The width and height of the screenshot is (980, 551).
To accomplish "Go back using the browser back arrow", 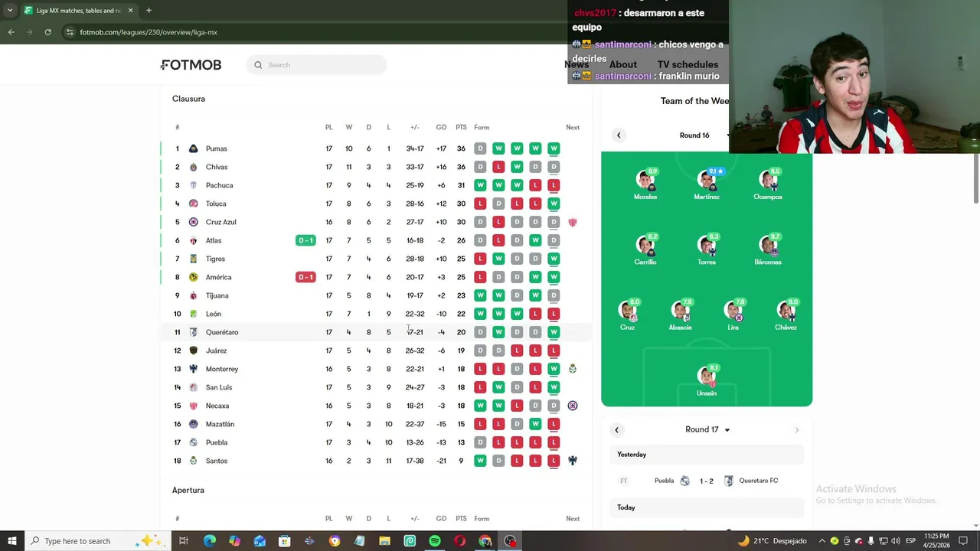I will click(11, 32).
